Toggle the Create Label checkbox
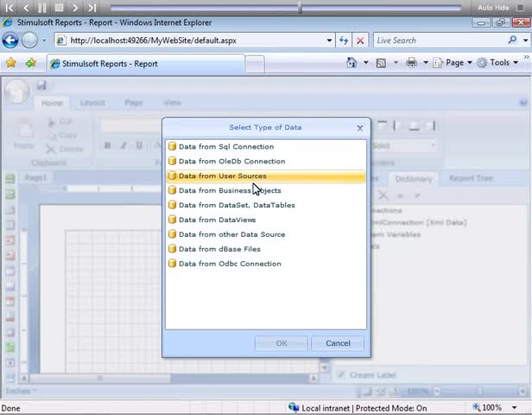This screenshot has height=415, width=532. tap(341, 375)
